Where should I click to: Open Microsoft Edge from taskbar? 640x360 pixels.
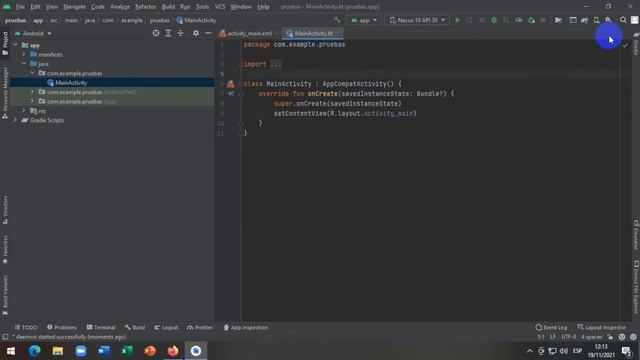(35, 351)
